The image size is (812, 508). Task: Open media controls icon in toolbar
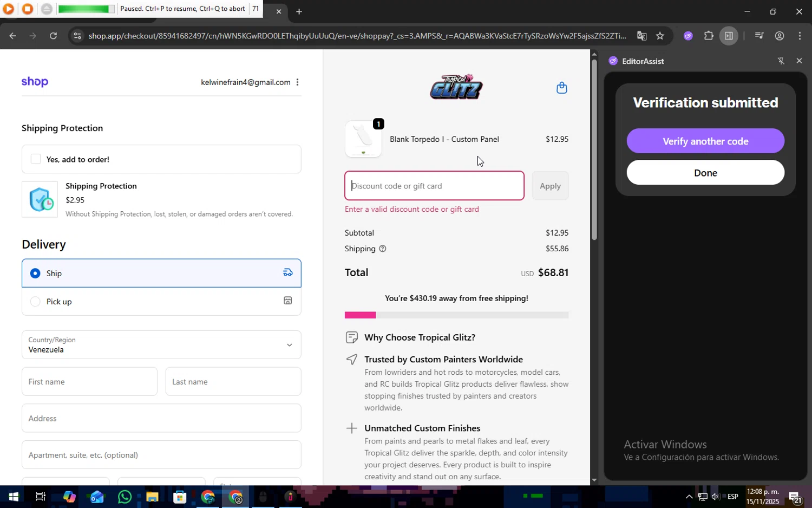coord(759,36)
